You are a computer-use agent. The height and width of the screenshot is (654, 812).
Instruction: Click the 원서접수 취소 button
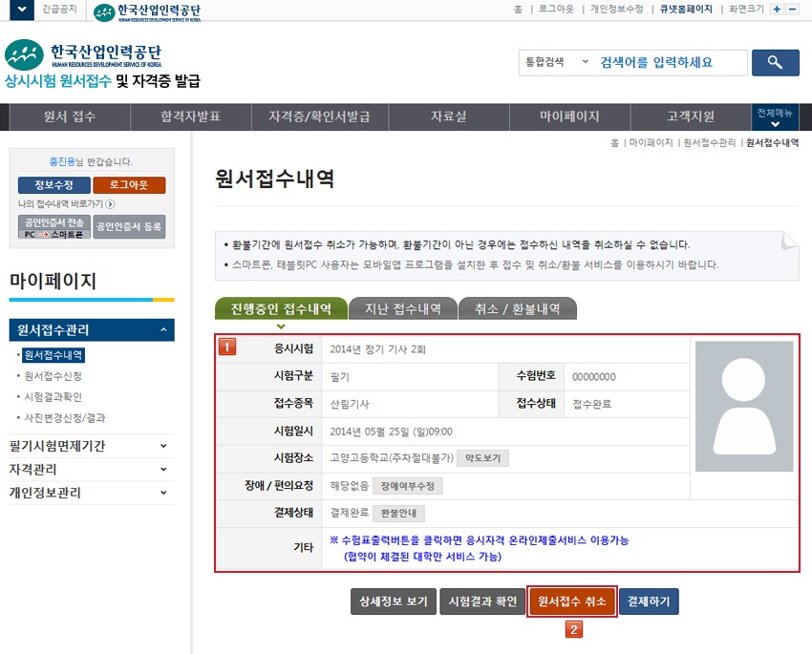[x=571, y=601]
